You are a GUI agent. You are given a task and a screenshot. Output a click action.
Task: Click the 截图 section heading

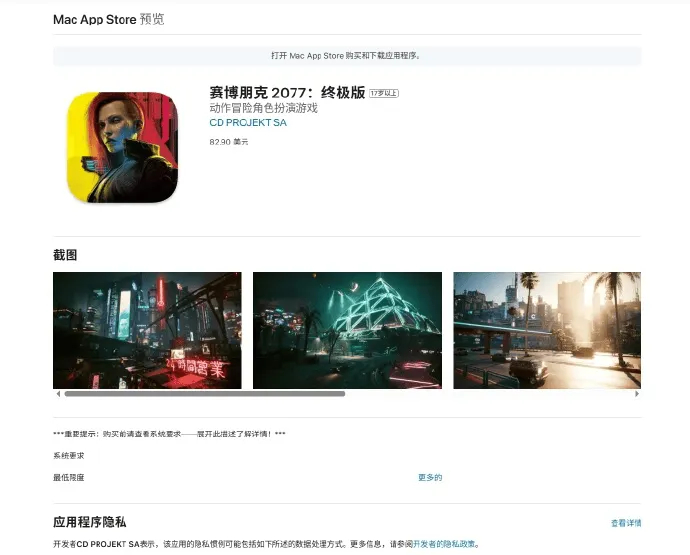click(65, 255)
